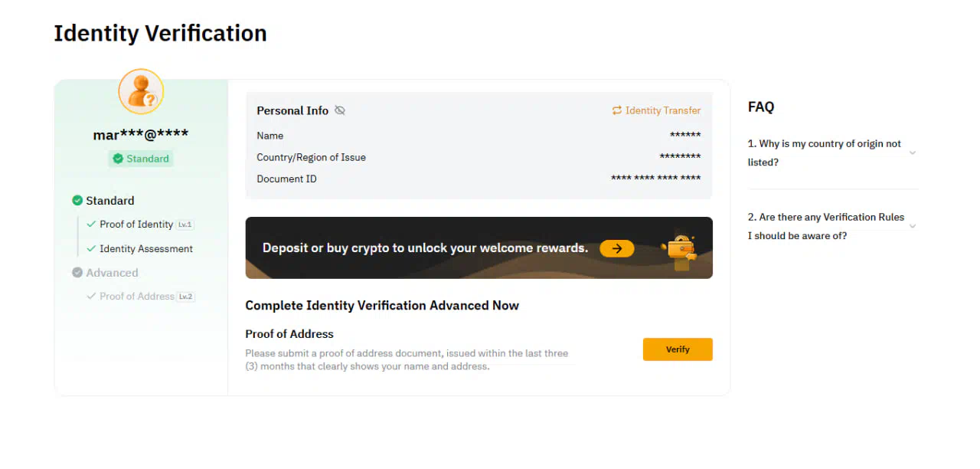The image size is (980, 469).
Task: Expand the country of origin FAQ chevron
Action: 912,153
